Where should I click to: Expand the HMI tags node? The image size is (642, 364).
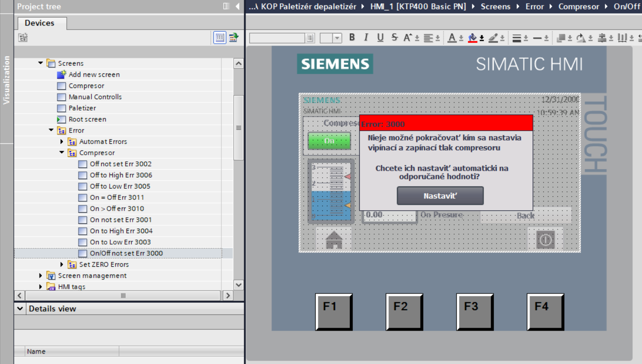click(41, 286)
